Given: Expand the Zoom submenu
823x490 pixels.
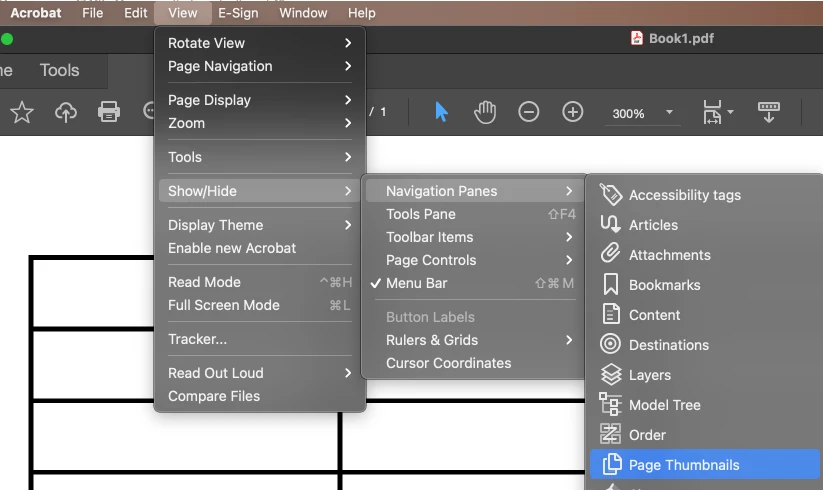Looking at the screenshot, I should click(x=260, y=123).
